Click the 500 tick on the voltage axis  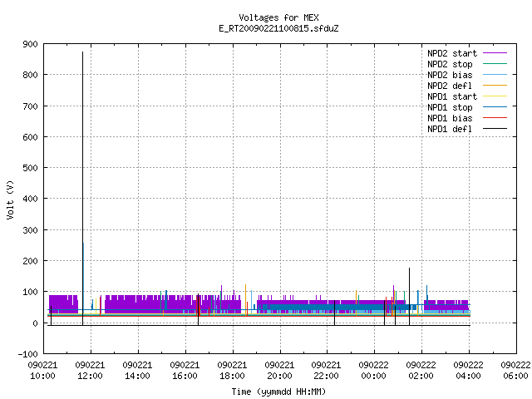(x=30, y=168)
